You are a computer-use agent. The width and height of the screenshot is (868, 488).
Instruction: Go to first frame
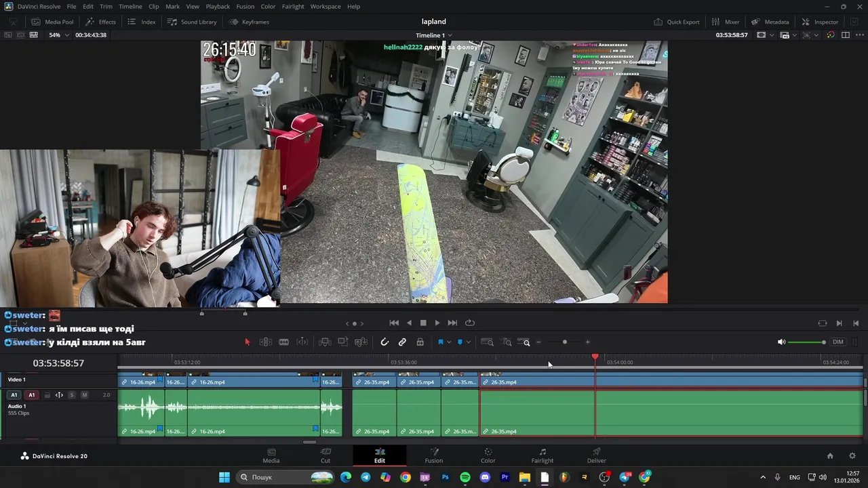(394, 323)
